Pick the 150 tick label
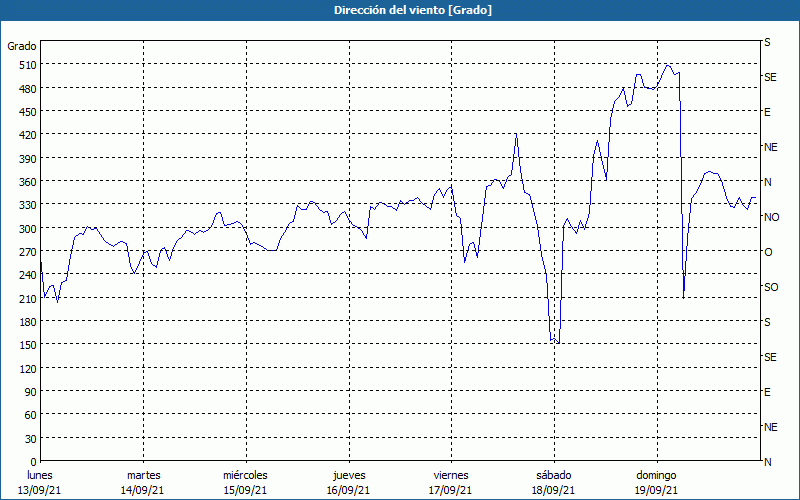Screen dimensions: 800x500 tap(28, 345)
